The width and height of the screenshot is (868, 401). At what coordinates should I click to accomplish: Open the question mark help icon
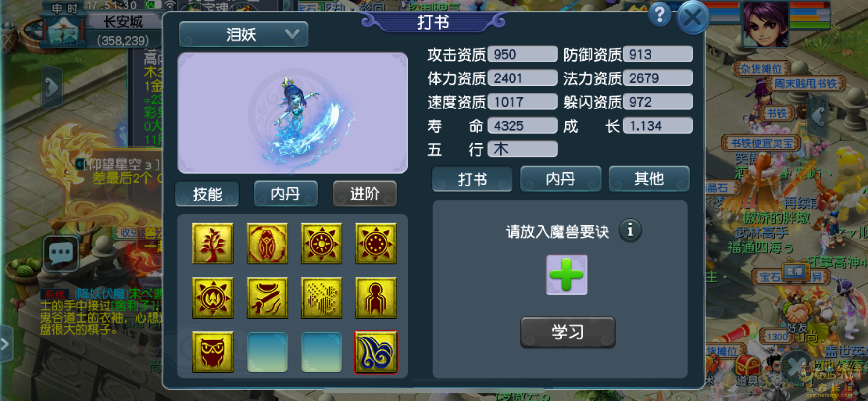click(x=659, y=15)
